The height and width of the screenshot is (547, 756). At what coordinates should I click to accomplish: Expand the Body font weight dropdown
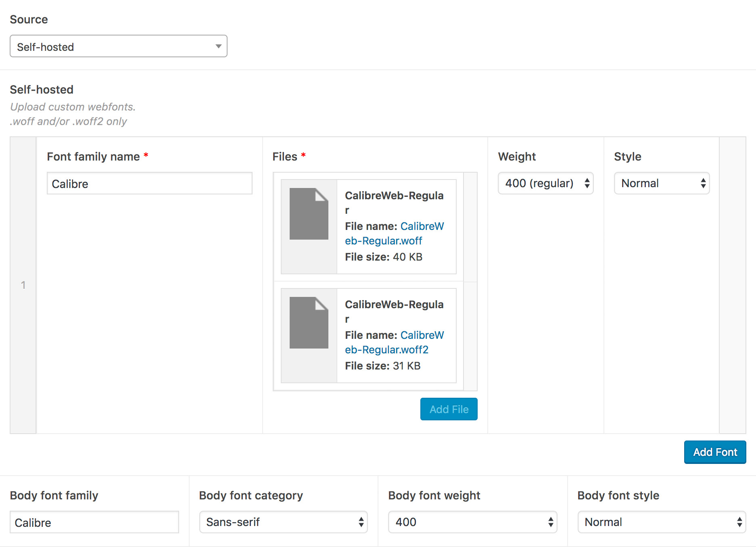click(472, 522)
